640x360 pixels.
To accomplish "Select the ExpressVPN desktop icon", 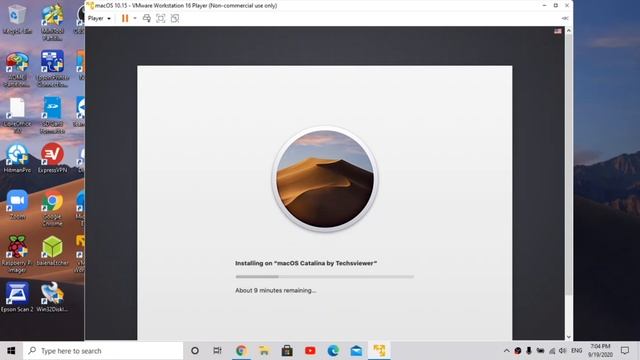I will [x=52, y=158].
